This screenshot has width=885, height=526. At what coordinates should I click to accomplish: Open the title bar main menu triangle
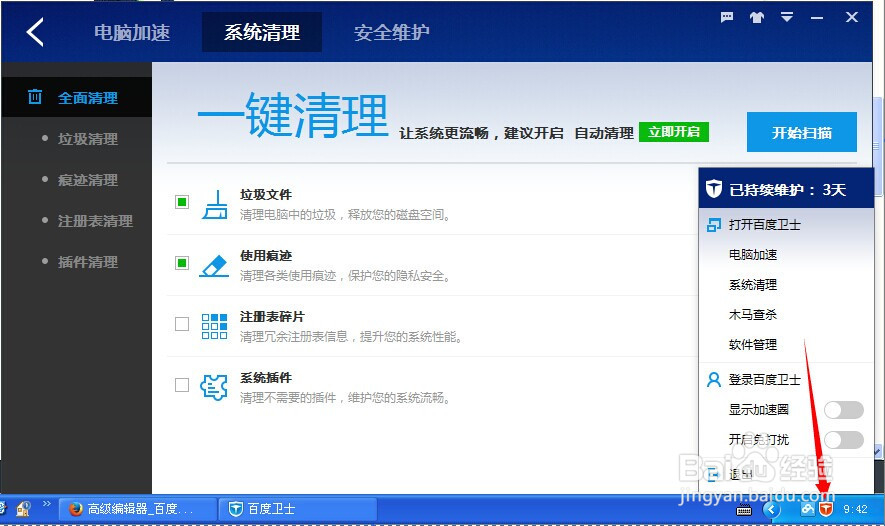coord(787,17)
